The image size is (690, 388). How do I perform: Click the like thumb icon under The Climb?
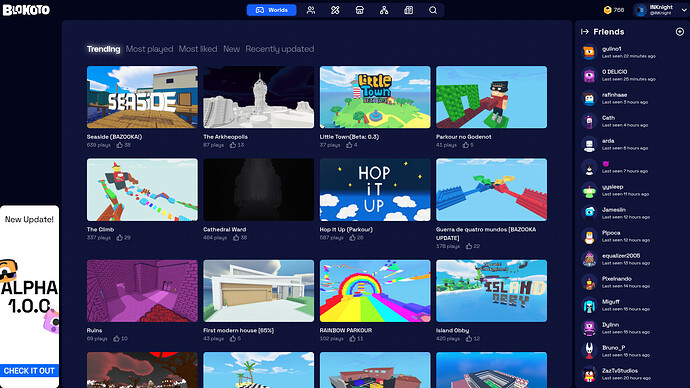[119, 238]
